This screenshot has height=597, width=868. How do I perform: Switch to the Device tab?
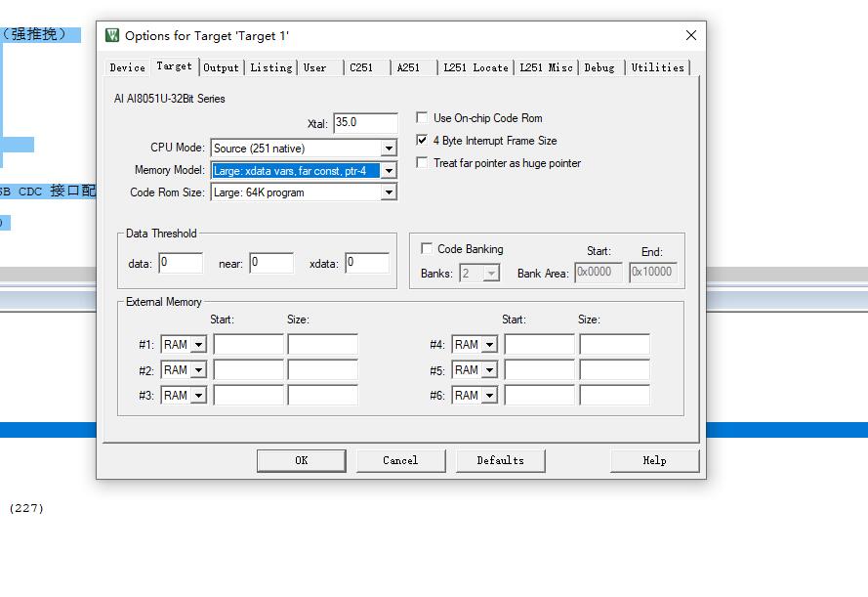127,67
